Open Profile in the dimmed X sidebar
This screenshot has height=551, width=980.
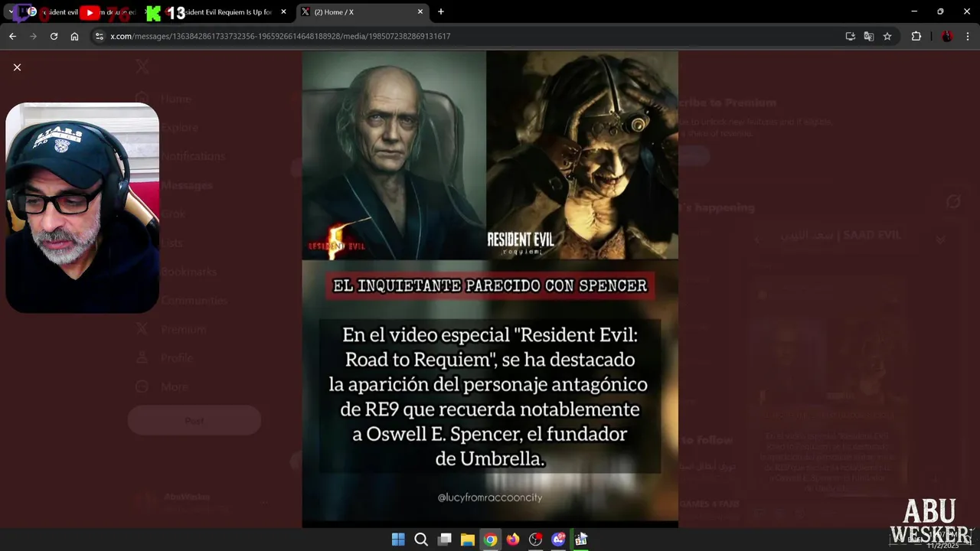[164, 358]
